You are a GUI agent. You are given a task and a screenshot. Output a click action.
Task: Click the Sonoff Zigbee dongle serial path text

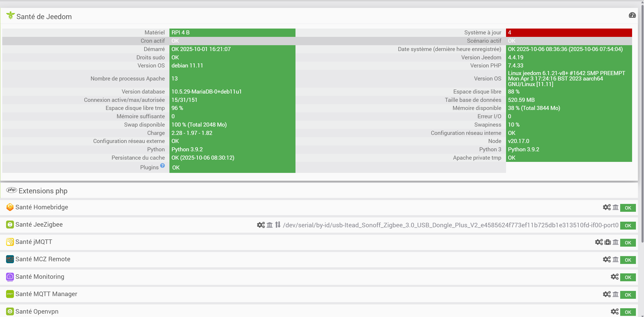pyautogui.click(x=451, y=225)
